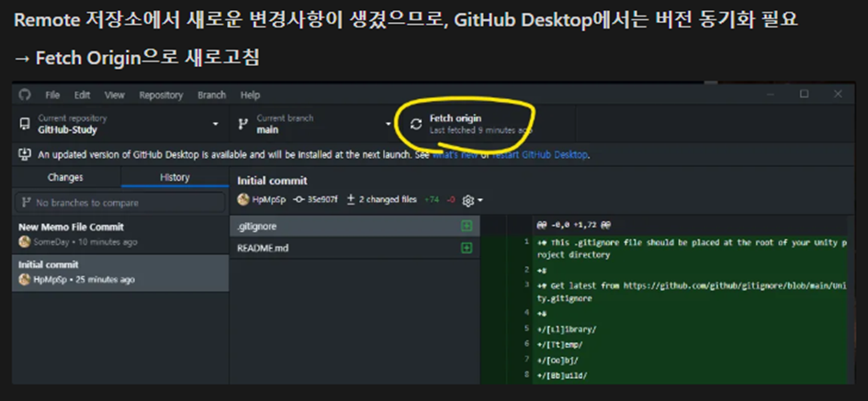
Task: Click branch icon in compare field
Action: pyautogui.click(x=26, y=203)
